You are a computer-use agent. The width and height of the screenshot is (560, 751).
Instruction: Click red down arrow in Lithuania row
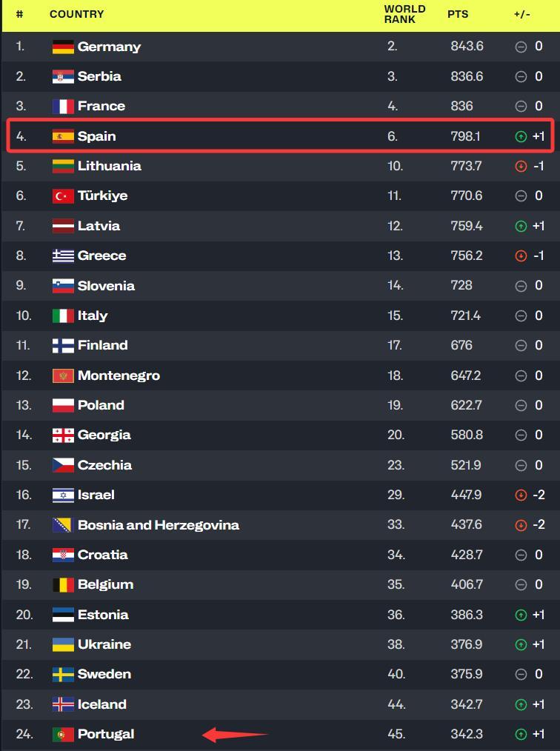521,166
